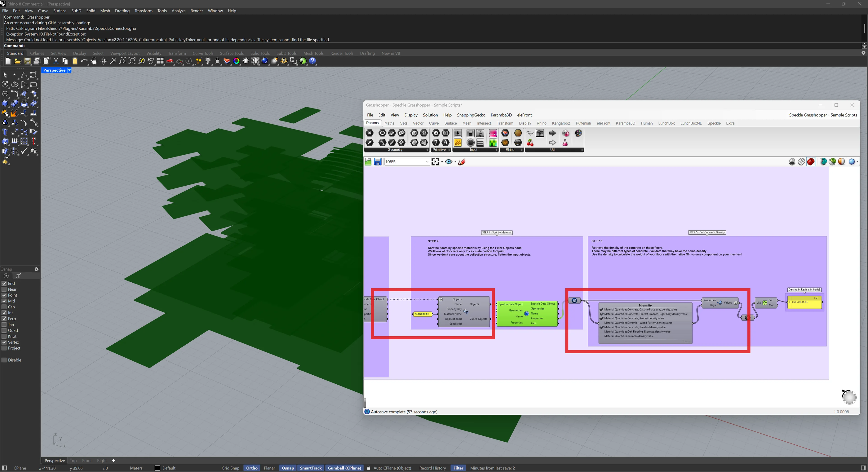This screenshot has height=472, width=868.
Task: Toggle Ortho in the status bar
Action: (252, 468)
